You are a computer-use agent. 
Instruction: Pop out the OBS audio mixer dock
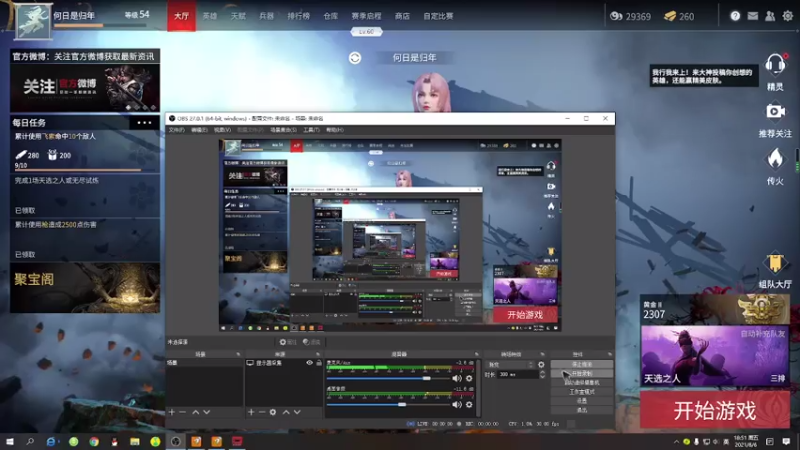pyautogui.click(x=477, y=354)
